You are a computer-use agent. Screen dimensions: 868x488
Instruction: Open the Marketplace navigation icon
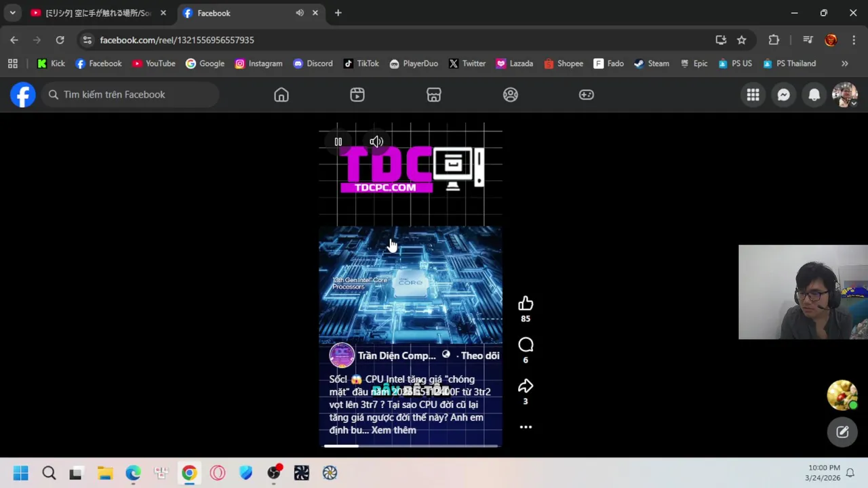434,95
